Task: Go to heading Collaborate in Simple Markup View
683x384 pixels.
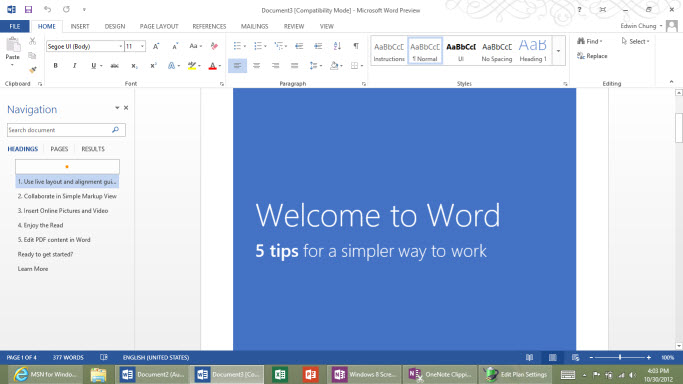Action: pos(67,196)
